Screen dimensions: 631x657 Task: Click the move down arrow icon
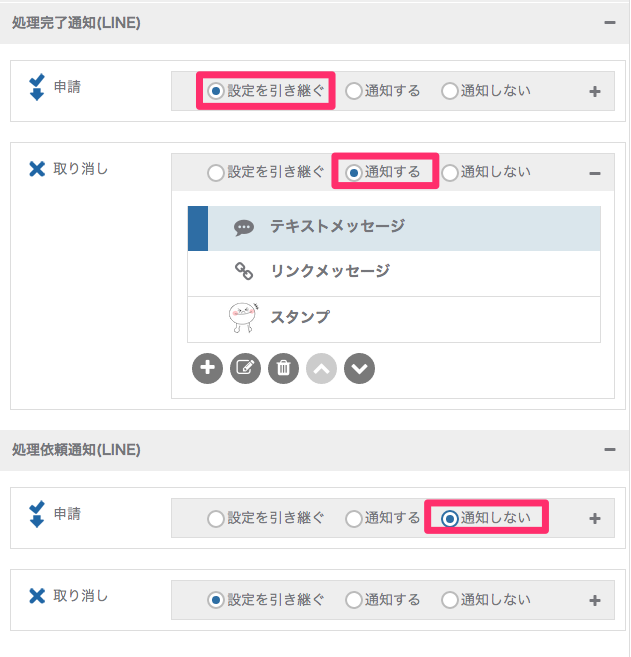coord(359,368)
